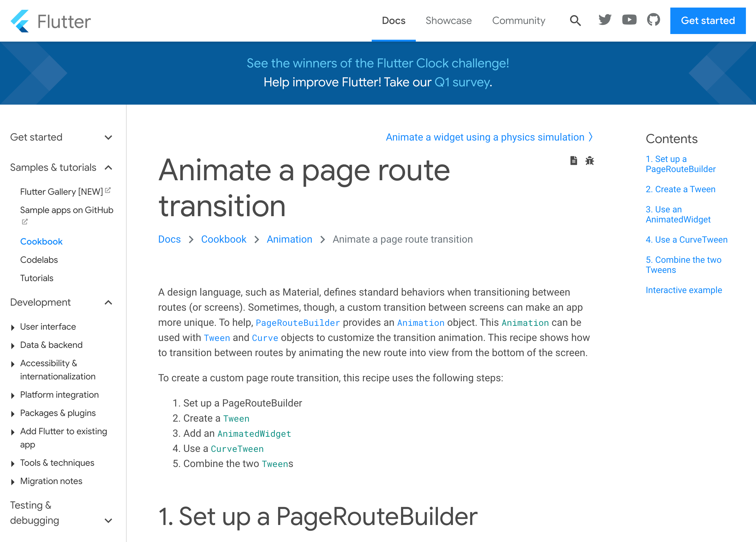The image size is (756, 542).
Task: Expand the Get started sidebar section
Action: tap(108, 137)
